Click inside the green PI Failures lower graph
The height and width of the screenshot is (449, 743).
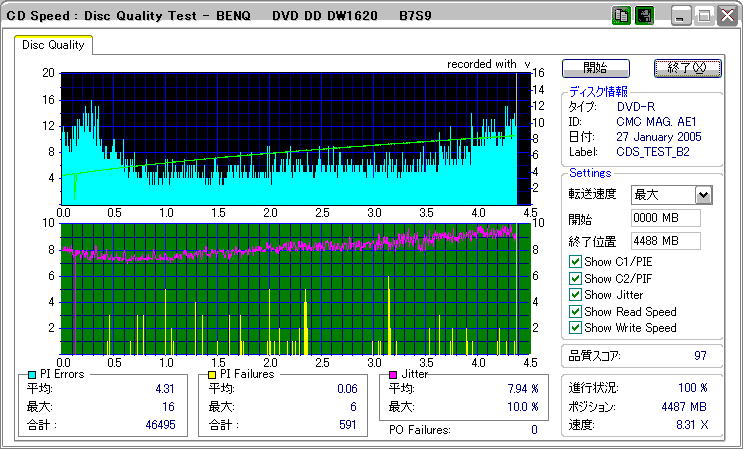(x=295, y=289)
